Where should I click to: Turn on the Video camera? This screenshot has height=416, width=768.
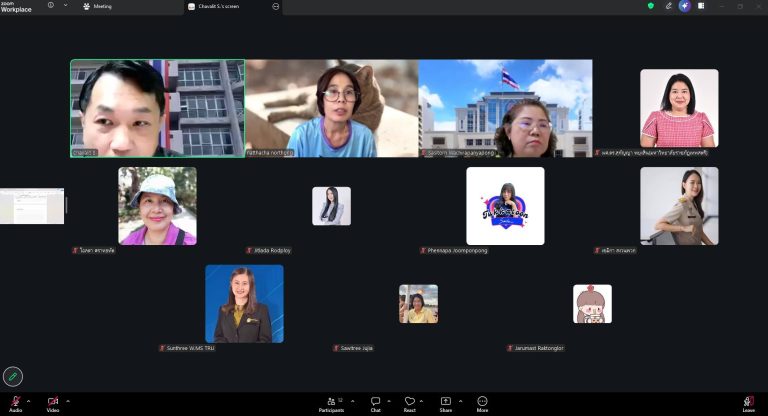53,404
